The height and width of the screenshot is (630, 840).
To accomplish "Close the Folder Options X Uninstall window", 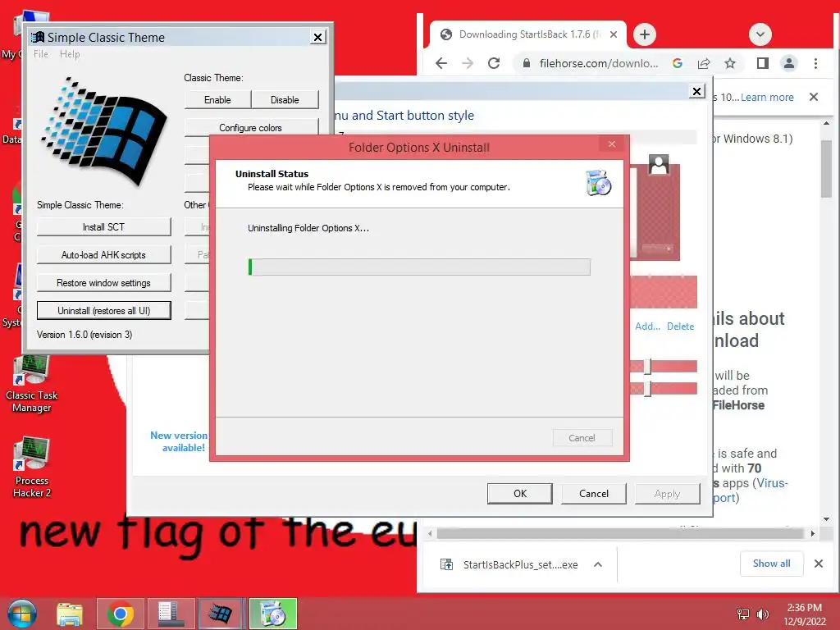I will 612,144.
